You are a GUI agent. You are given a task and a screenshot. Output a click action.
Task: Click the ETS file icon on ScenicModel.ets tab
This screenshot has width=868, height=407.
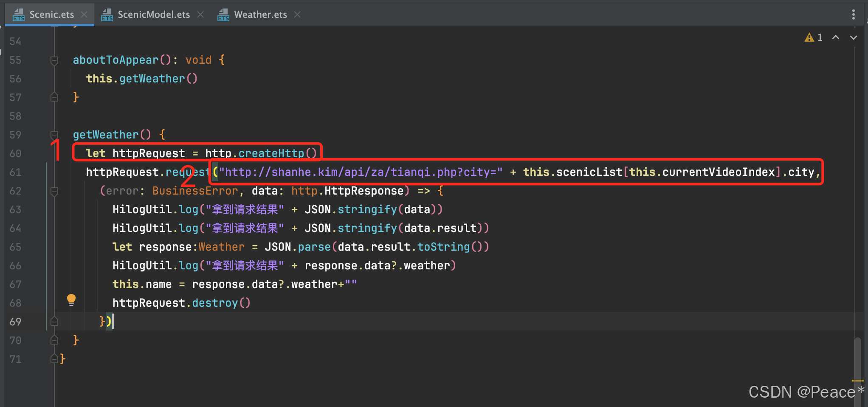(x=107, y=14)
